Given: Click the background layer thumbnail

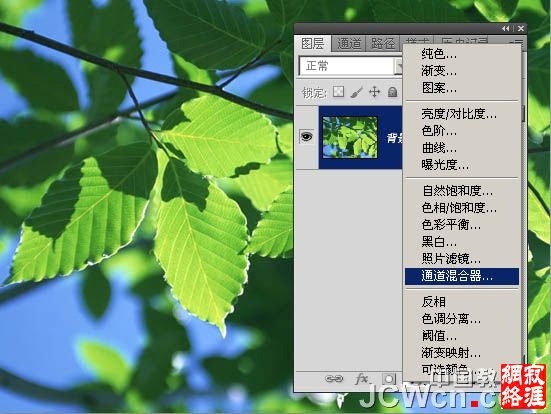Looking at the screenshot, I should 350,137.
